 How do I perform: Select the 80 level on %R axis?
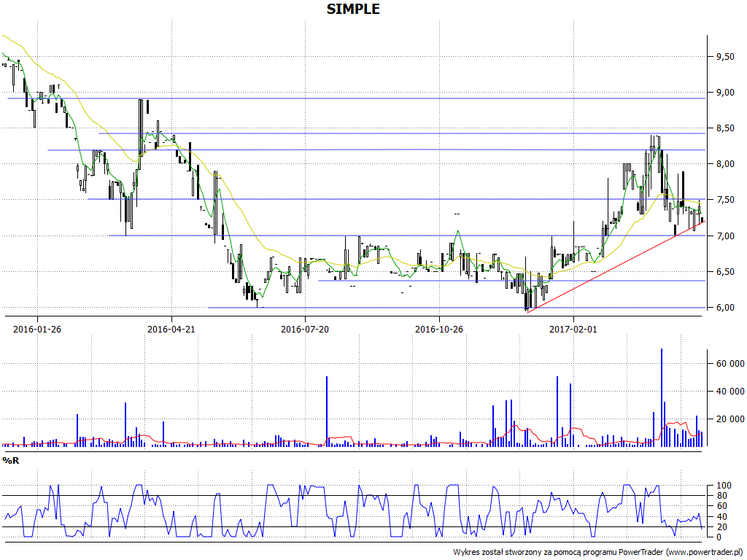(x=721, y=496)
